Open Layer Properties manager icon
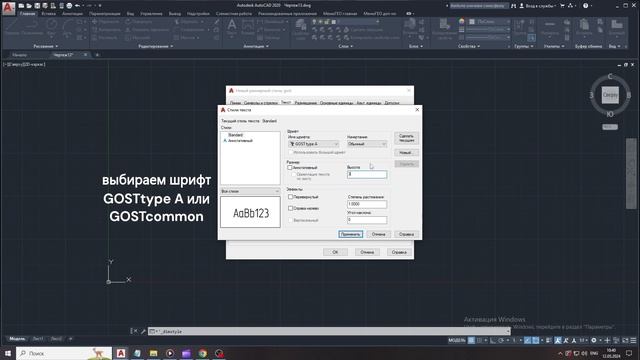The width and height of the screenshot is (640, 360). [x=301, y=29]
